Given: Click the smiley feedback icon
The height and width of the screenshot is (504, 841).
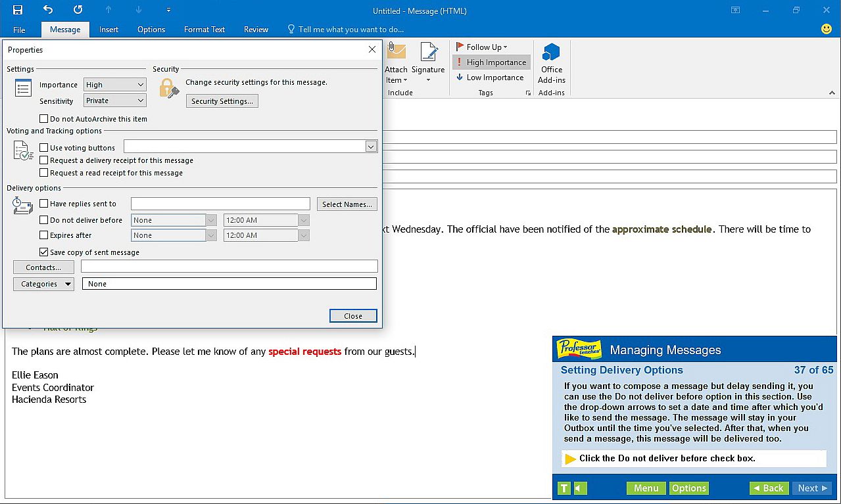Looking at the screenshot, I should (827, 29).
